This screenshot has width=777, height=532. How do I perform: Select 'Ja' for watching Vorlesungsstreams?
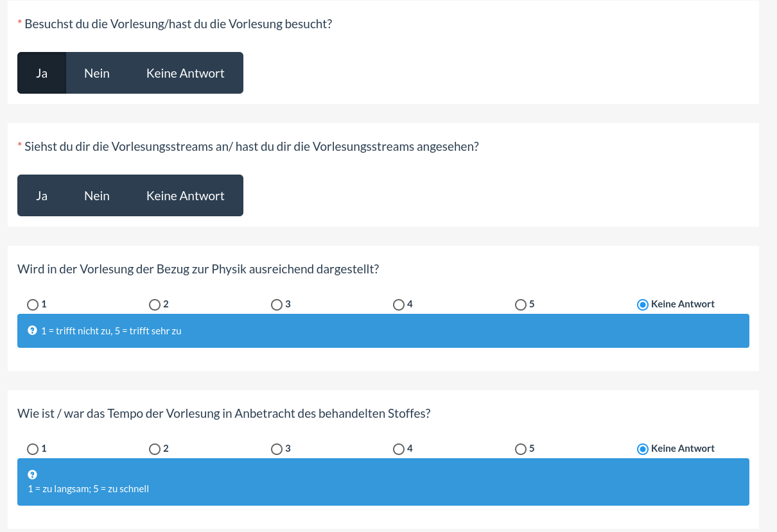42,196
